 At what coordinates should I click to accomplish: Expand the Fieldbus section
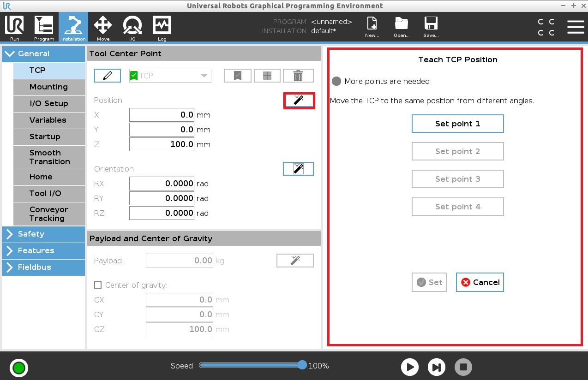43,267
